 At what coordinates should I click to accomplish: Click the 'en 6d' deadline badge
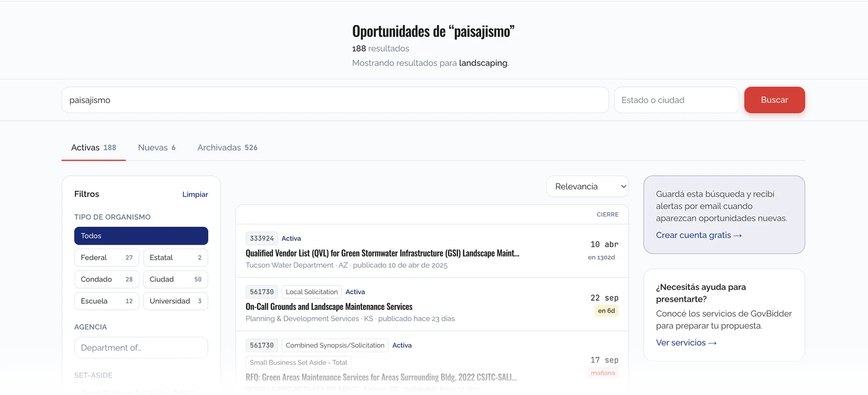(x=607, y=311)
